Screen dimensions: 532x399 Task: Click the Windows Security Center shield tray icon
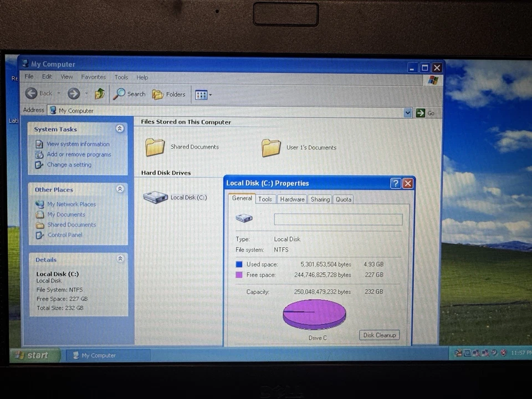[503, 353]
